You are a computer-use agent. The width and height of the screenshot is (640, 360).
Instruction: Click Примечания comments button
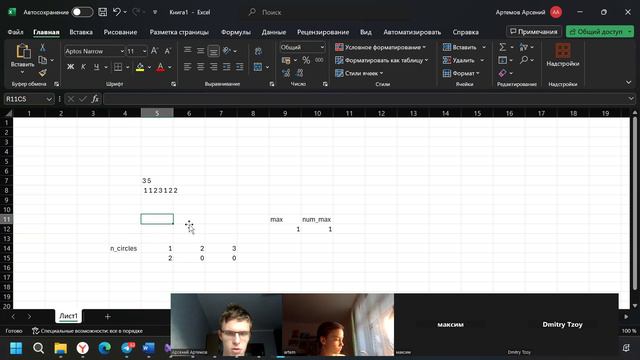tap(534, 31)
